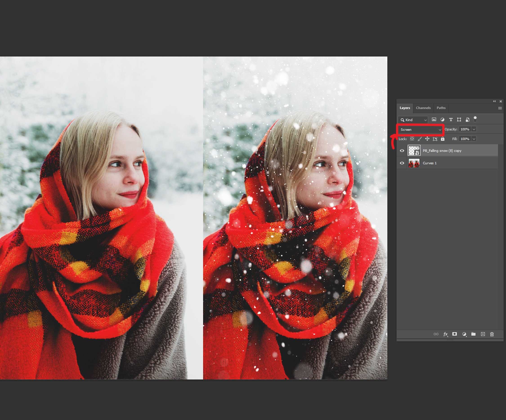Viewport: 506px width, 420px height.
Task: Filter for type layers icon
Action: click(451, 120)
